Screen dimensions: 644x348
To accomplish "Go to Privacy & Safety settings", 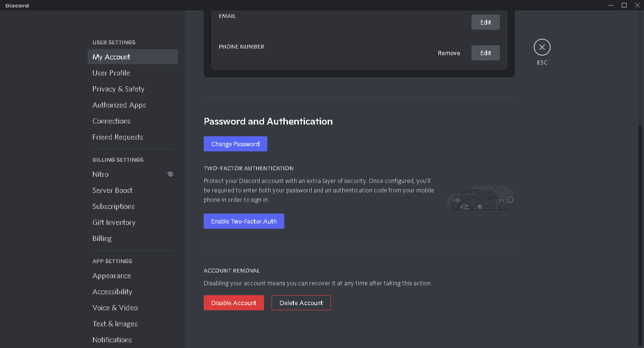I will [118, 89].
